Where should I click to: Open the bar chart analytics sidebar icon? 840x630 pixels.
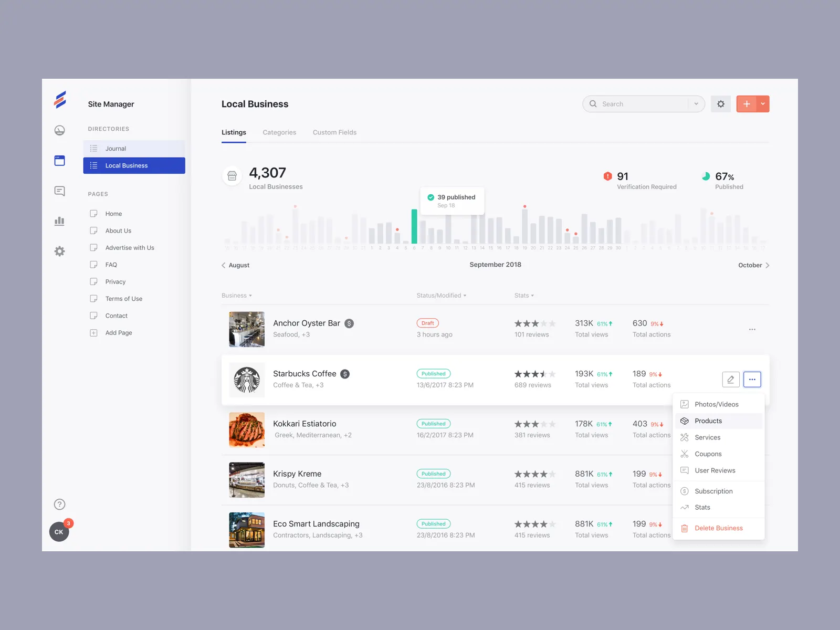tap(60, 221)
